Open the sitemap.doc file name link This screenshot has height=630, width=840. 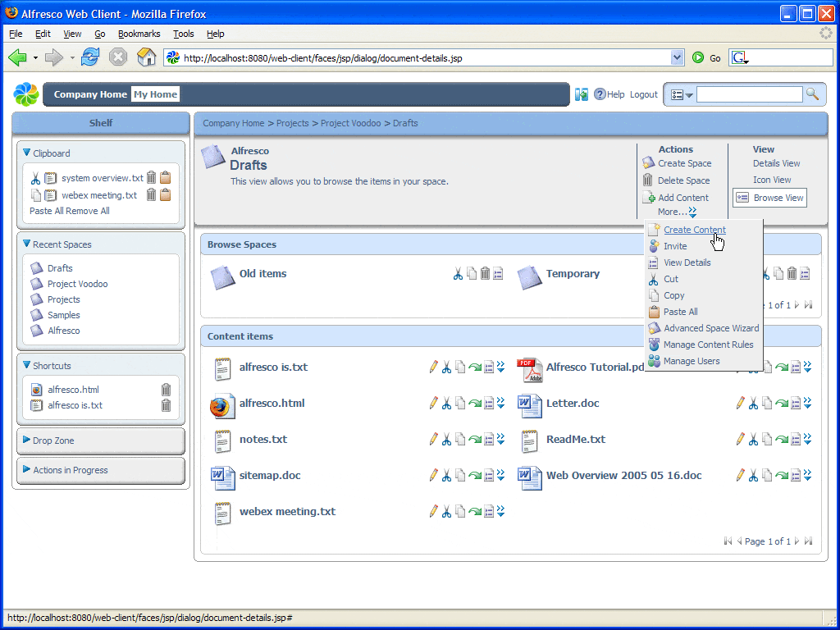[270, 475]
